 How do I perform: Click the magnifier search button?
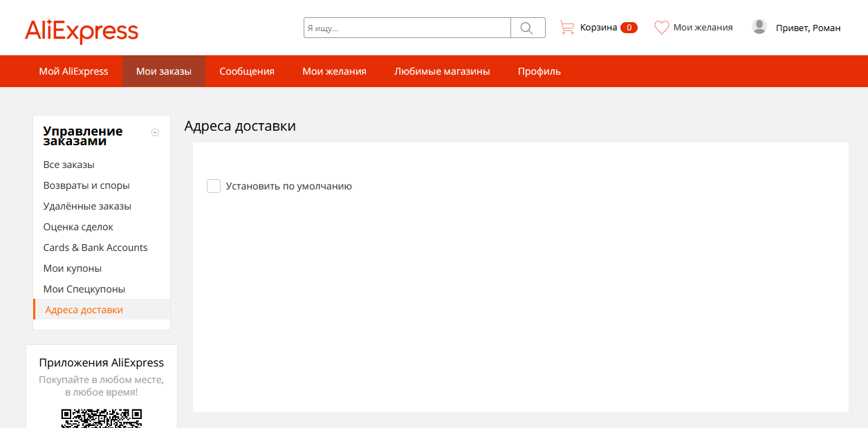[528, 28]
